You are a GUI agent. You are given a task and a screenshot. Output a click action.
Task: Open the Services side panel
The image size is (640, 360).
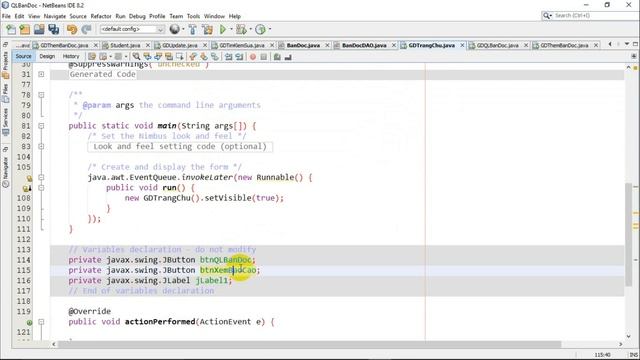coord(5,122)
